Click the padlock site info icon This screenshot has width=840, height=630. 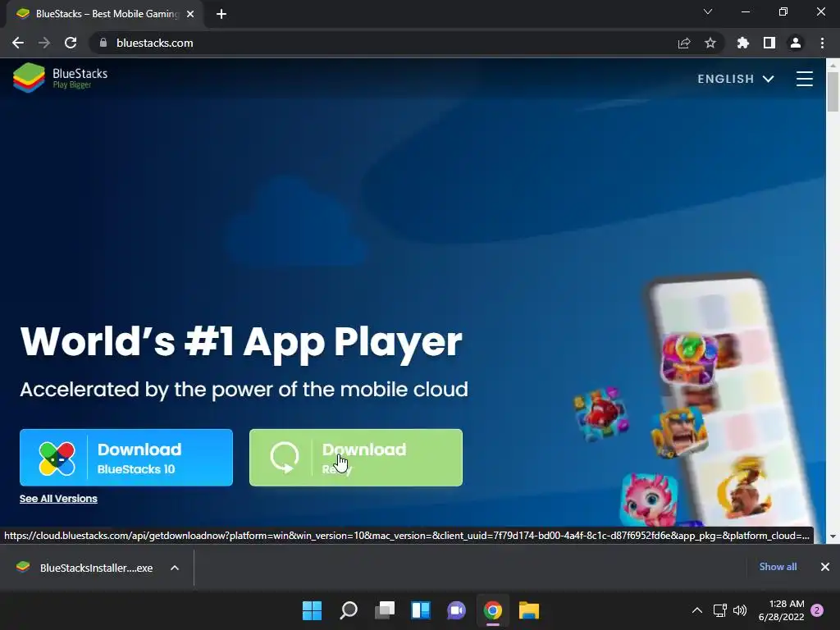click(103, 43)
